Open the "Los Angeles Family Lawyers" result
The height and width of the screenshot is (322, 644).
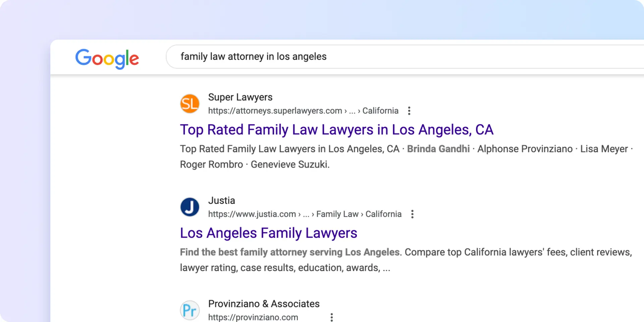pyautogui.click(x=268, y=233)
